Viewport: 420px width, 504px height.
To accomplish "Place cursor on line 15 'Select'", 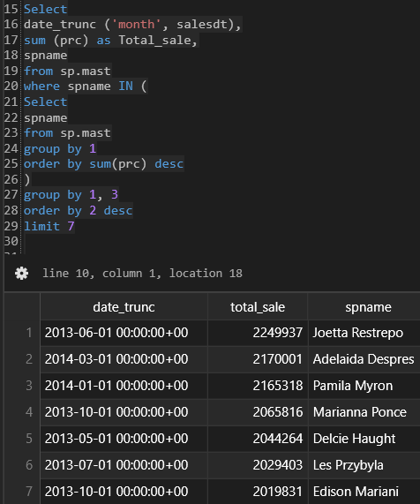I will (x=45, y=9).
